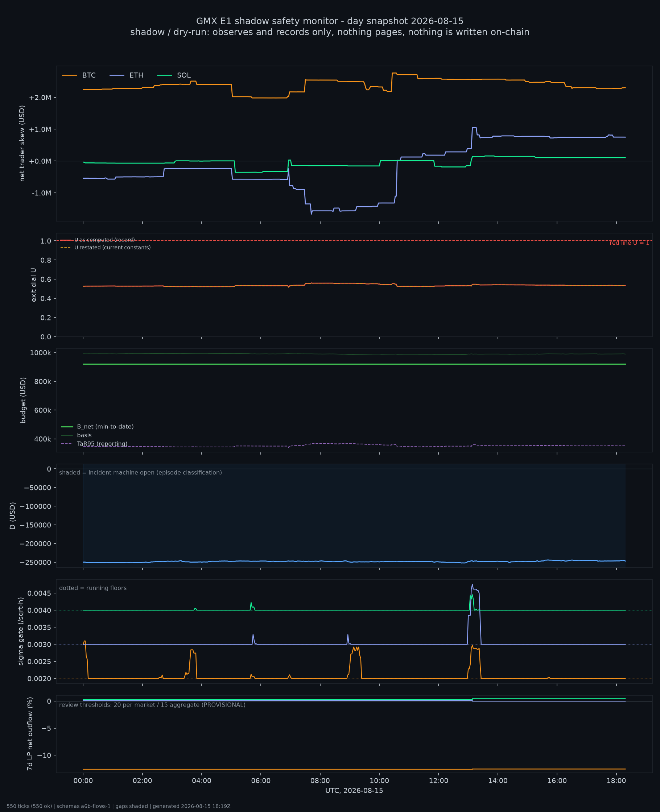Click the '0.6' tick on exit dial axis
Viewport: 660px width, 812px height.
46,279
